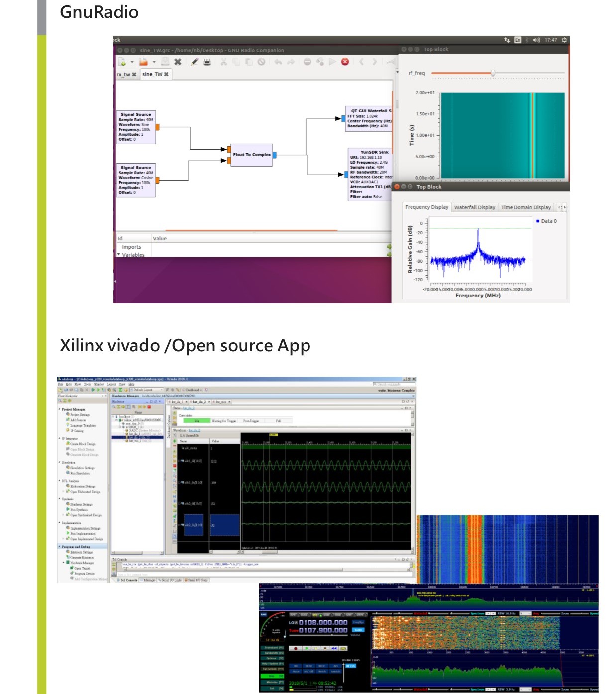Image resolution: width=616 pixels, height=694 pixels.
Task: Select the Signal Source block with Cosine waveform
Action: tap(136, 180)
